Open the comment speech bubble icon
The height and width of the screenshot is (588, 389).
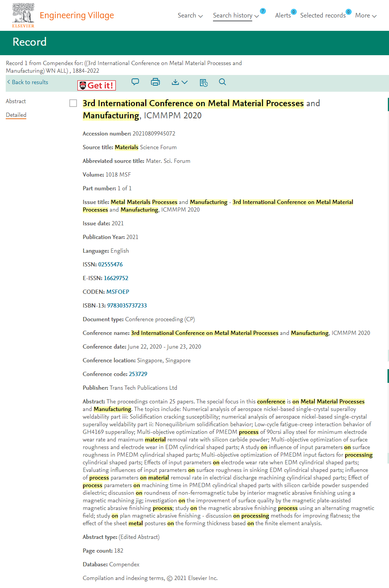coord(135,82)
